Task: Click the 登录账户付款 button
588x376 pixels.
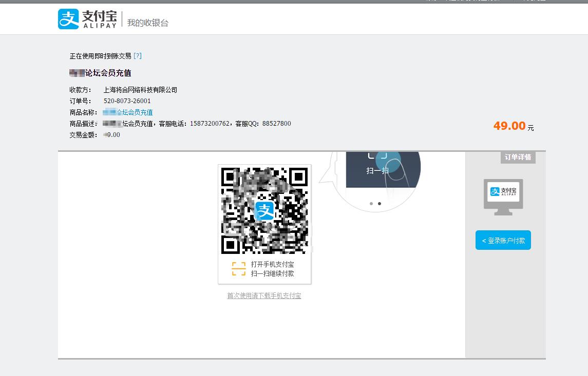Action: click(x=503, y=240)
